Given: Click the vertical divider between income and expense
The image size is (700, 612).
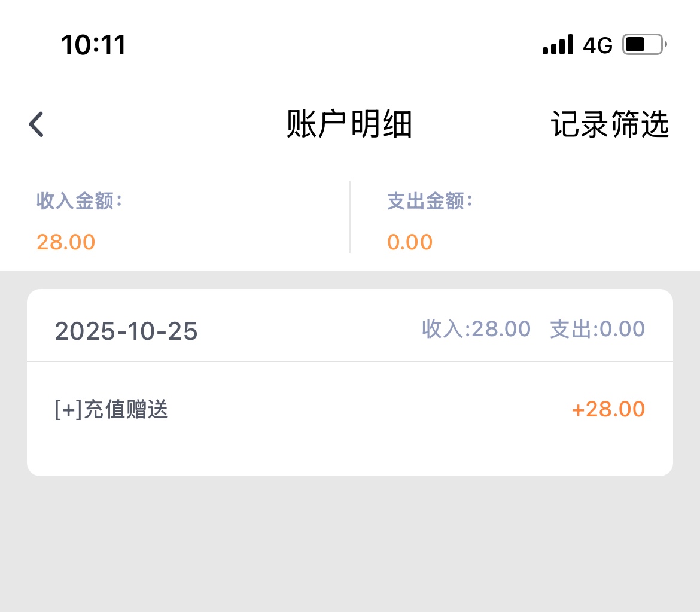Looking at the screenshot, I should point(350,217).
